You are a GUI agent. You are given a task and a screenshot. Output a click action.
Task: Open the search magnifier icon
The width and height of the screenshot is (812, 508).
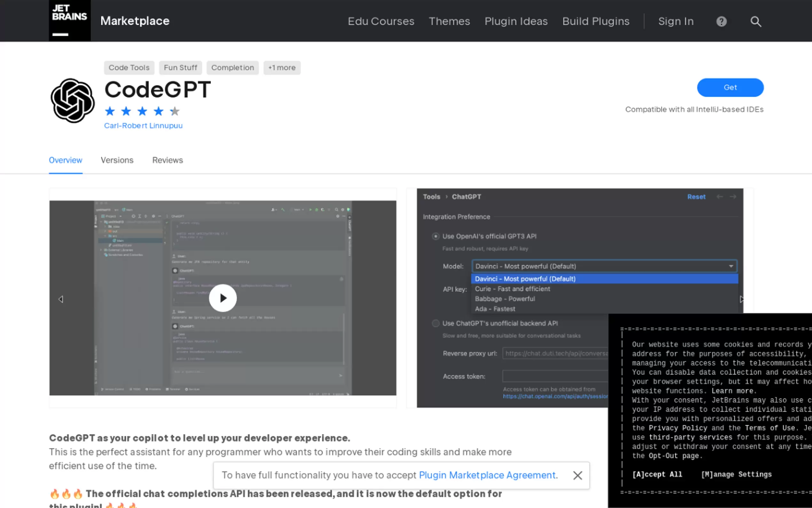point(756,21)
